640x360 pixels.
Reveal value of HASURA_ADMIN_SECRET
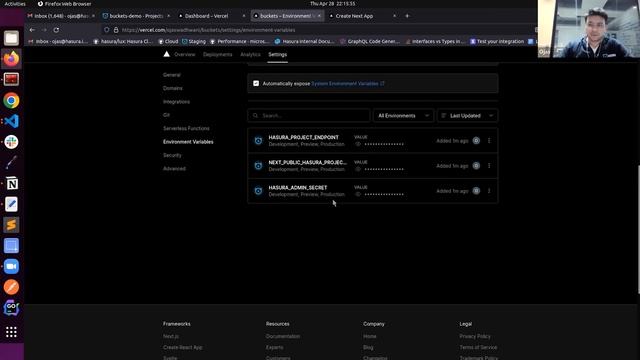358,194
